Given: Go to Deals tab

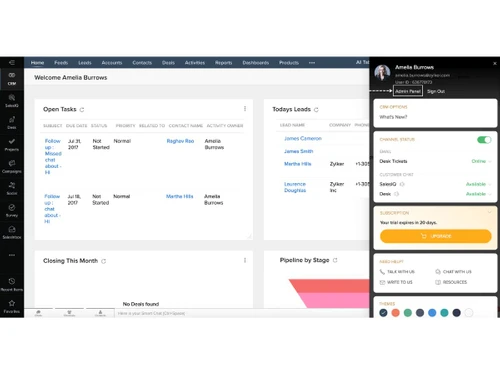Looking at the screenshot, I should pos(168,63).
